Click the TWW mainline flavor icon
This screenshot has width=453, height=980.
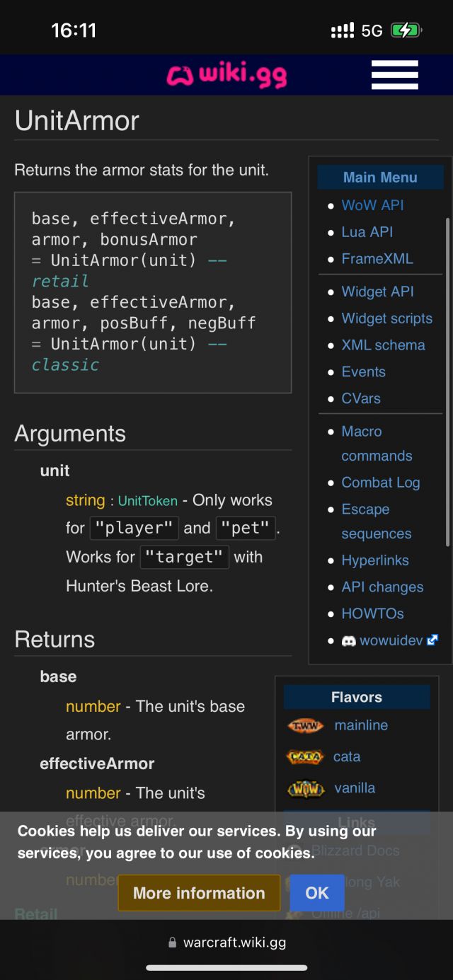click(x=306, y=726)
